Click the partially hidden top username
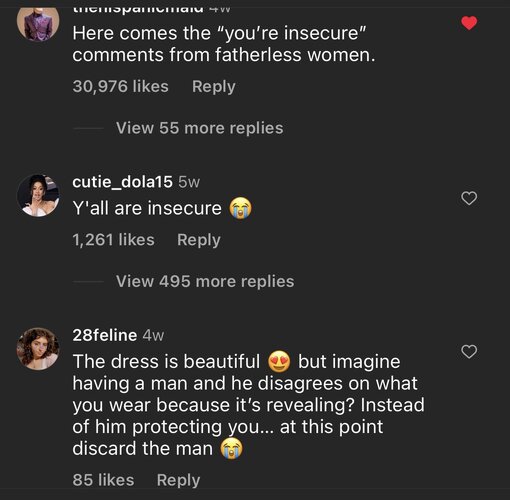The image size is (510, 500). pyautogui.click(x=138, y=10)
